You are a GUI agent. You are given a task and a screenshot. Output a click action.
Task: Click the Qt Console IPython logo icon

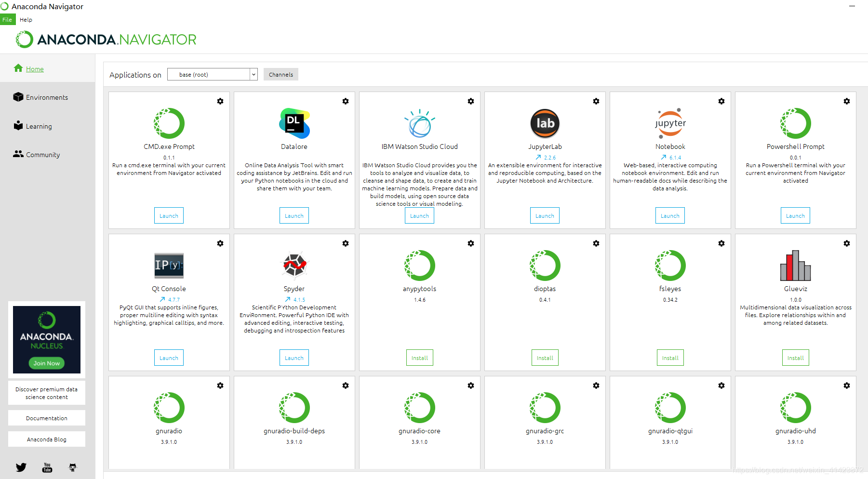[x=169, y=266]
